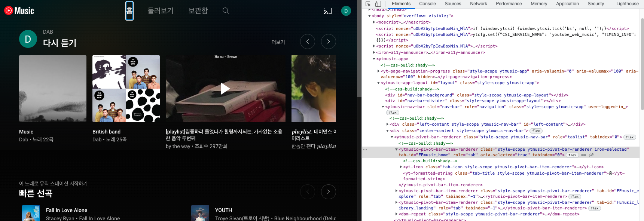Screen dimensions: 644x221
Task: Click the Fall In Love Alone song title
Action: (67, 210)
